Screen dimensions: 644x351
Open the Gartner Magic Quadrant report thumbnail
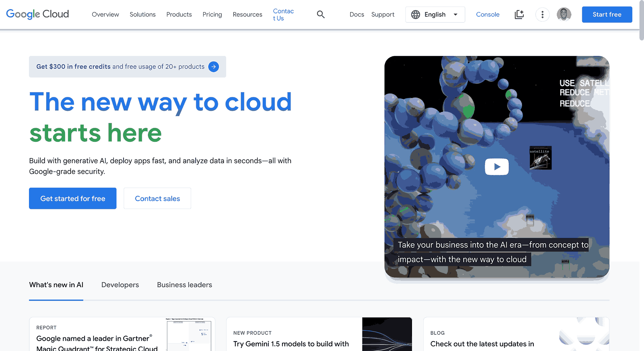click(189, 334)
